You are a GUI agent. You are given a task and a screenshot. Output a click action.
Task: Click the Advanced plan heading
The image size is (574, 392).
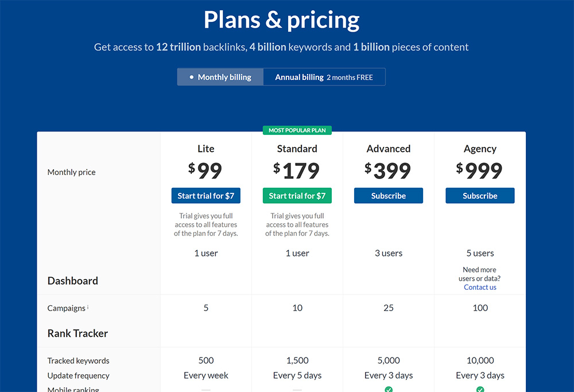(x=389, y=149)
